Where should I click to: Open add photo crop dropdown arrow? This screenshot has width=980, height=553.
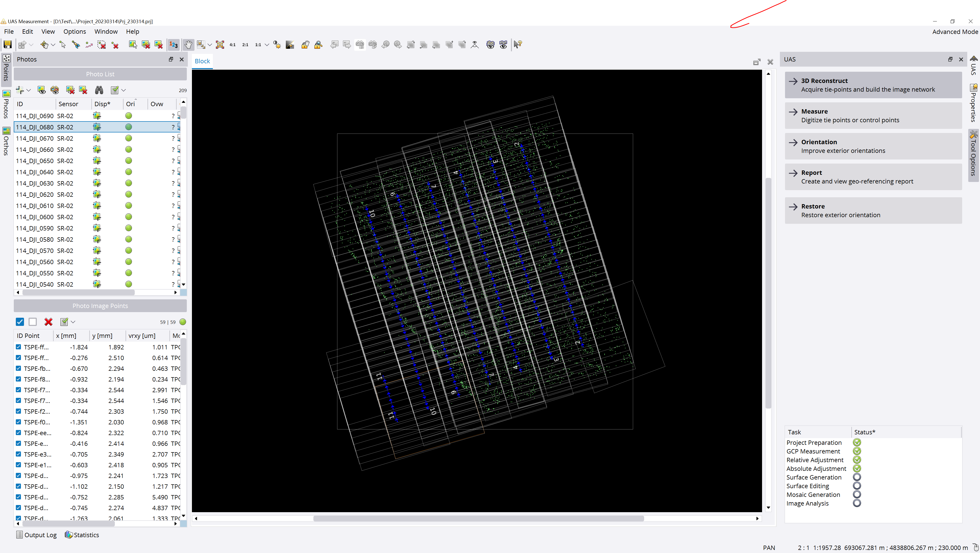29,90
